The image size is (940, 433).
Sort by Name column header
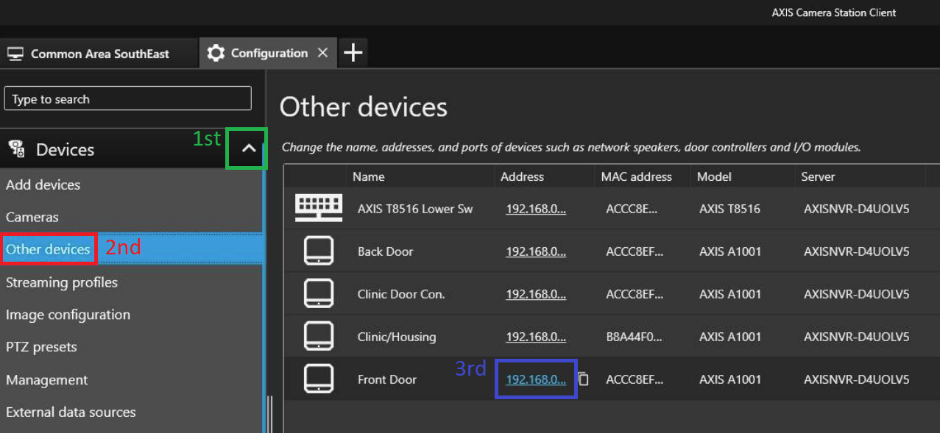pyautogui.click(x=368, y=177)
